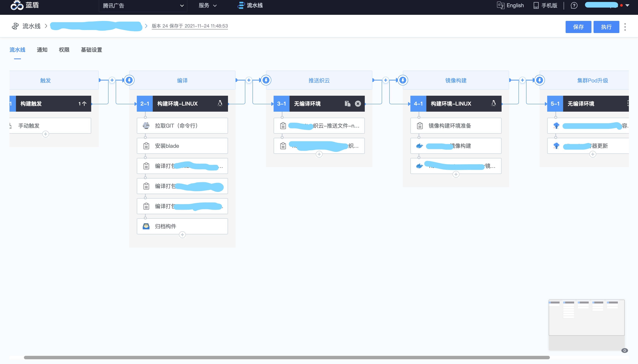Click the horizontal scrollbar at bottom

coord(287,358)
